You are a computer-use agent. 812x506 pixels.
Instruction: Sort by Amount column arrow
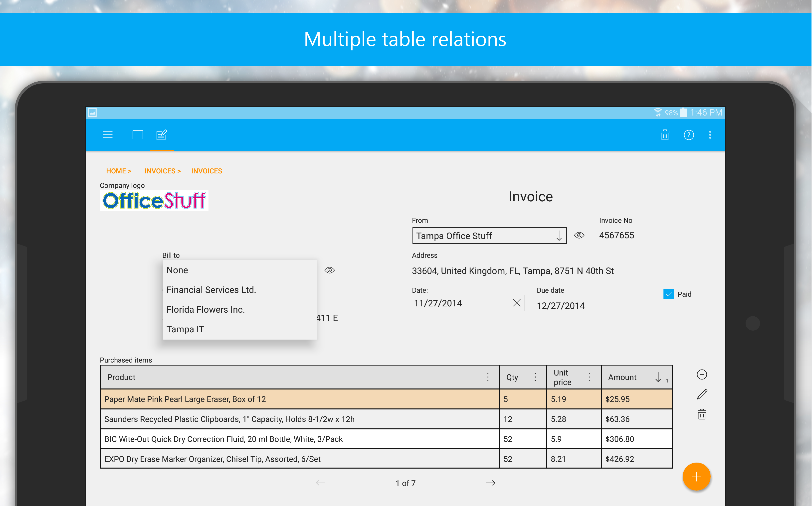[658, 377]
